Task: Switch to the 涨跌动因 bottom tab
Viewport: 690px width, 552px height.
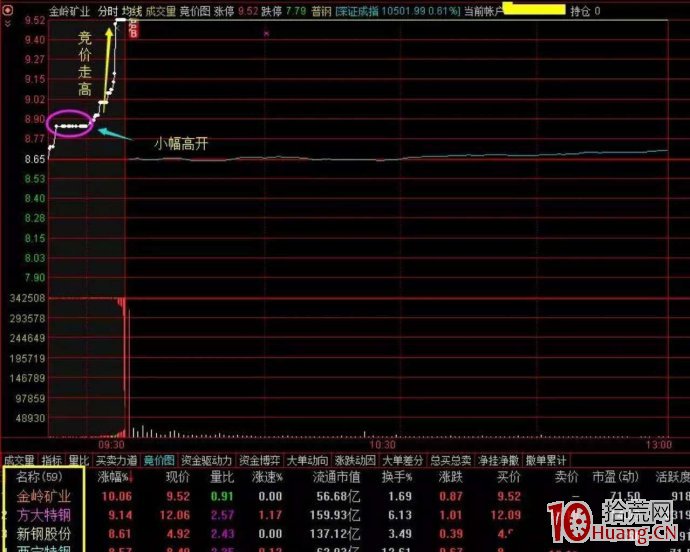Action: point(355,460)
